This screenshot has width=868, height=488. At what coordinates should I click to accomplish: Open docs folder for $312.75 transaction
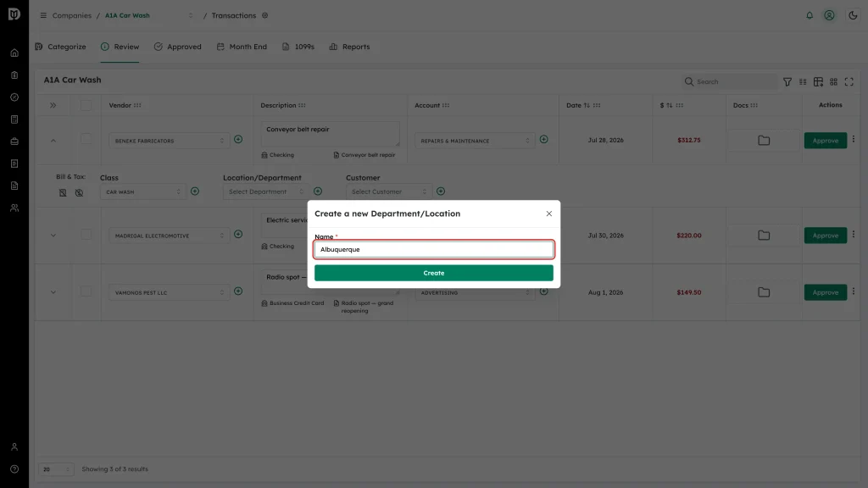[x=764, y=141]
